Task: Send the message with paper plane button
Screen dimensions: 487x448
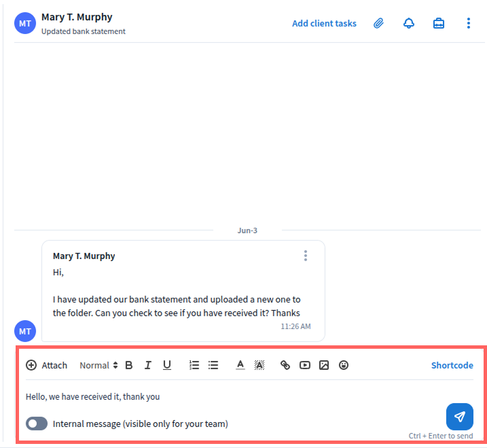Action: [460, 417]
